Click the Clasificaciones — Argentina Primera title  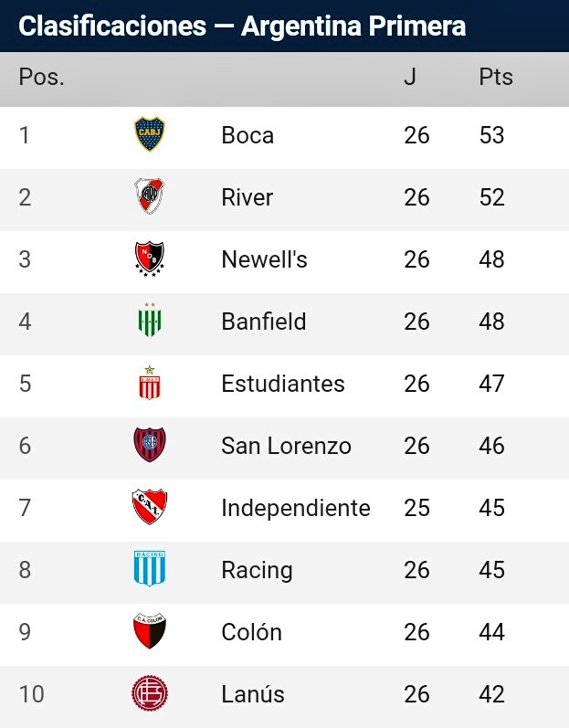coord(242,26)
